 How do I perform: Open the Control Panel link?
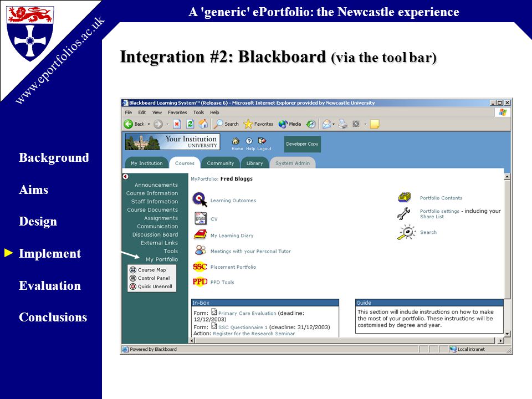tap(154, 278)
